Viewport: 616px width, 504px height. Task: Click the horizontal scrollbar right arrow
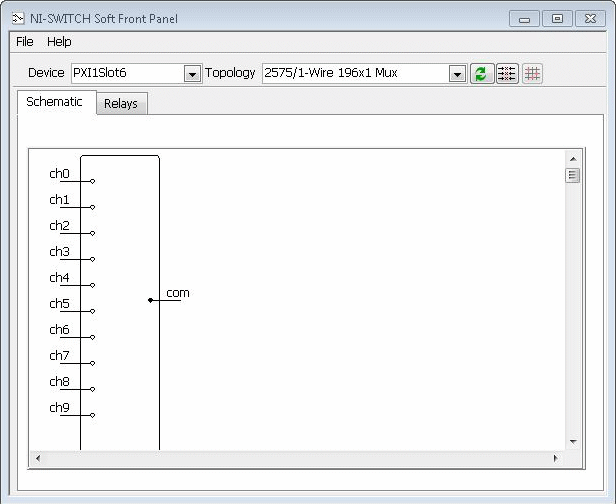coord(555,458)
